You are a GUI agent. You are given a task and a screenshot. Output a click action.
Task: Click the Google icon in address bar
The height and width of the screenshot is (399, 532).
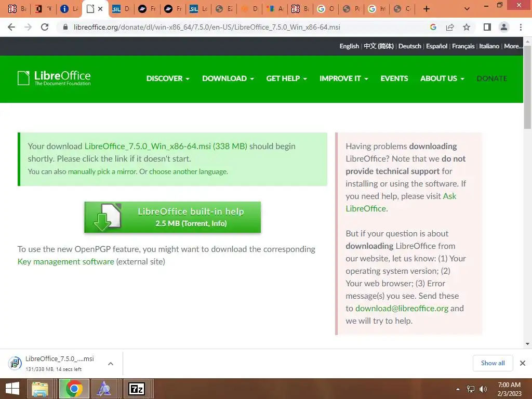[433, 27]
